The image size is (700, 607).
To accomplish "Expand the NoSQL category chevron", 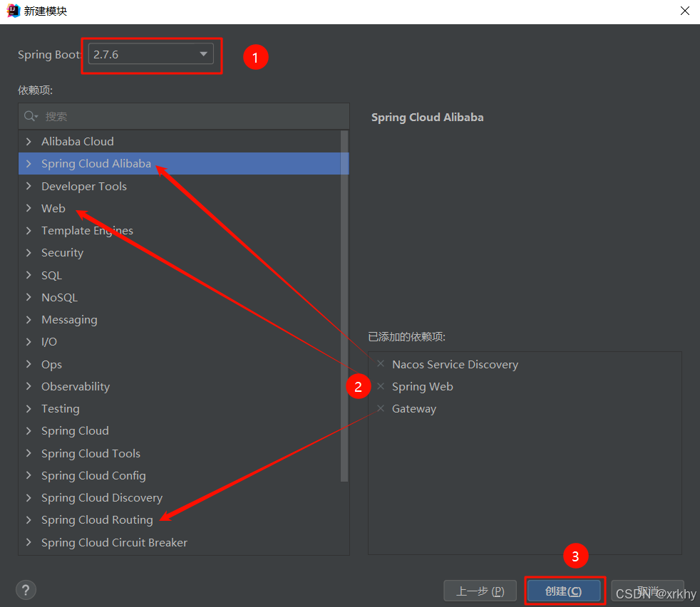I will [29, 297].
